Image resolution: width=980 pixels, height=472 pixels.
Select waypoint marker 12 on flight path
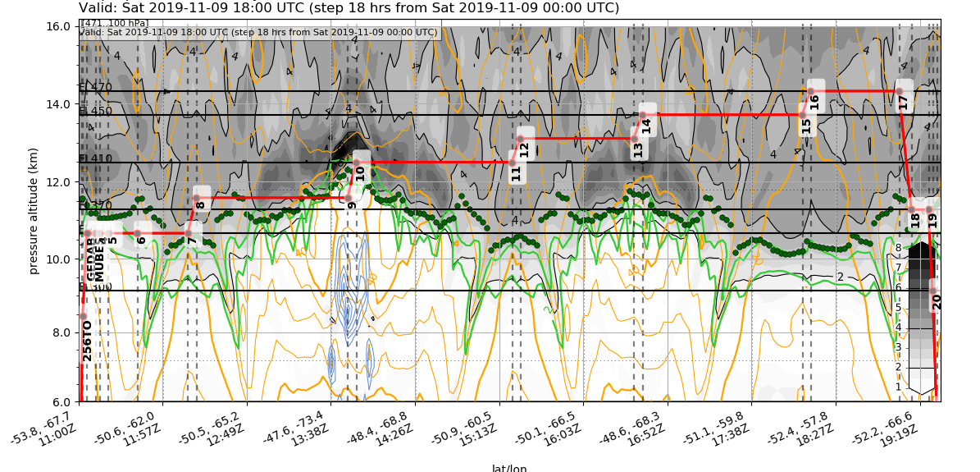[520, 139]
